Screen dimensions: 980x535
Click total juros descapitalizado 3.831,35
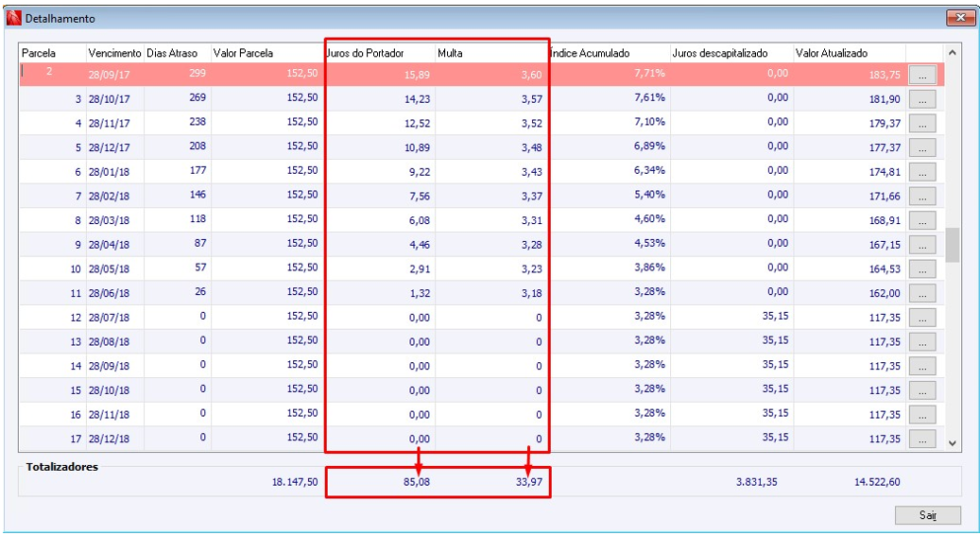[756, 482]
